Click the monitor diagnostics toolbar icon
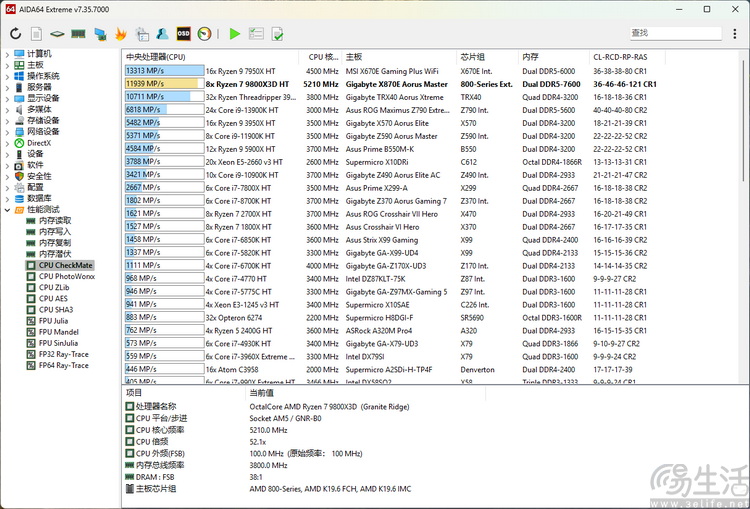Viewport: 750px width, 509px height. tap(100, 33)
